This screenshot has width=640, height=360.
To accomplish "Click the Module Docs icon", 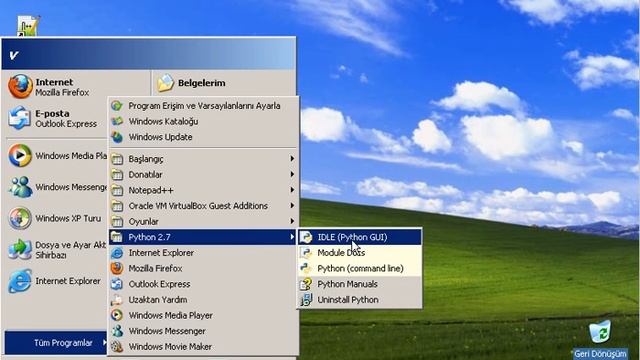I will 306,253.
